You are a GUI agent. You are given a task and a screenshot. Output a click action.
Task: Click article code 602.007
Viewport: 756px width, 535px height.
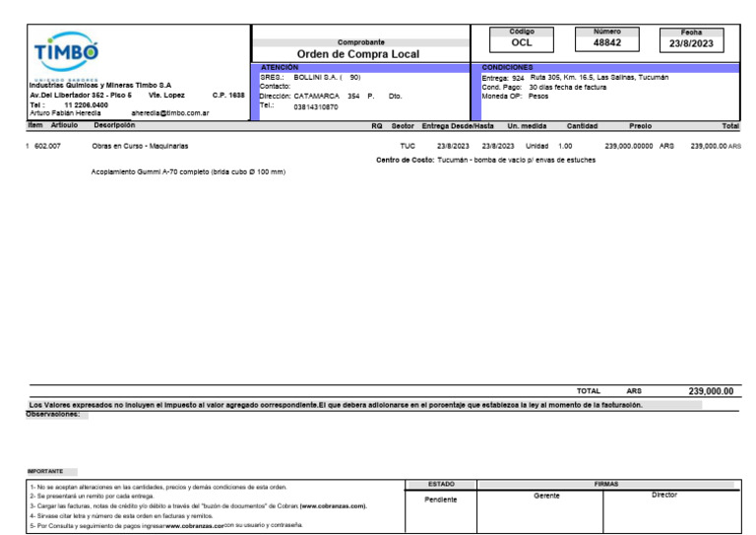(47, 146)
